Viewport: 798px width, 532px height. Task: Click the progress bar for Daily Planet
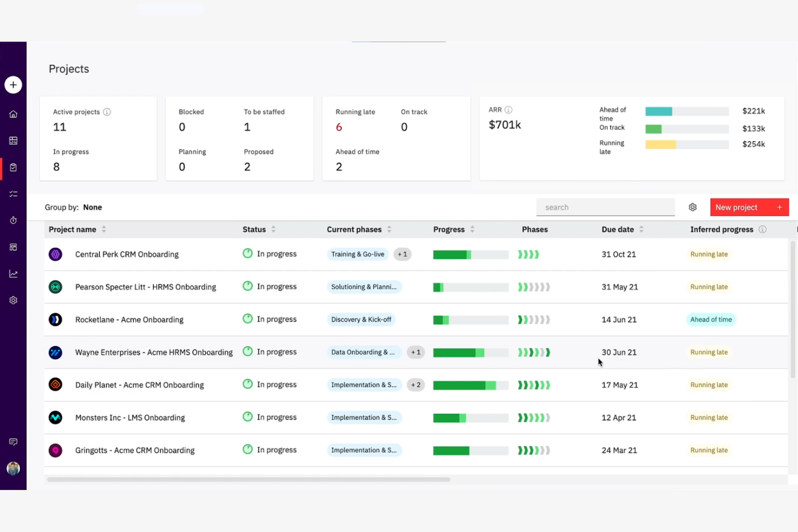pyautogui.click(x=471, y=385)
